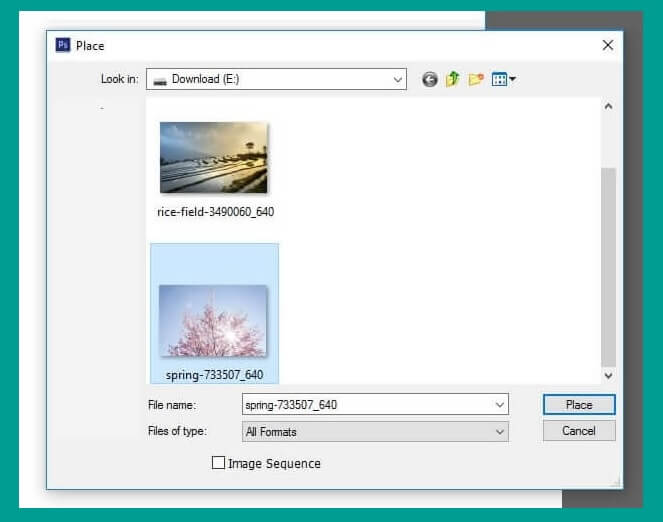The height and width of the screenshot is (522, 663).
Task: Open the File name dropdown arrow
Action: [x=499, y=404]
